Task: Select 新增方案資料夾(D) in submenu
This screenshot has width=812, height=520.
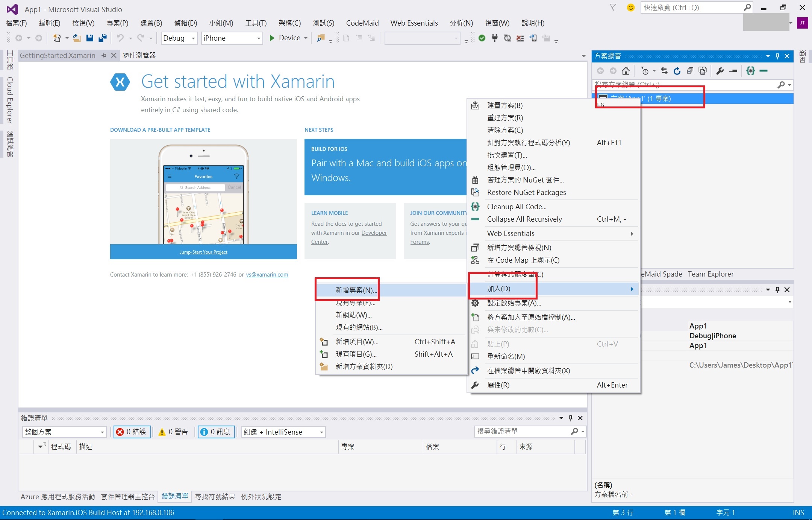Action: coord(391,366)
